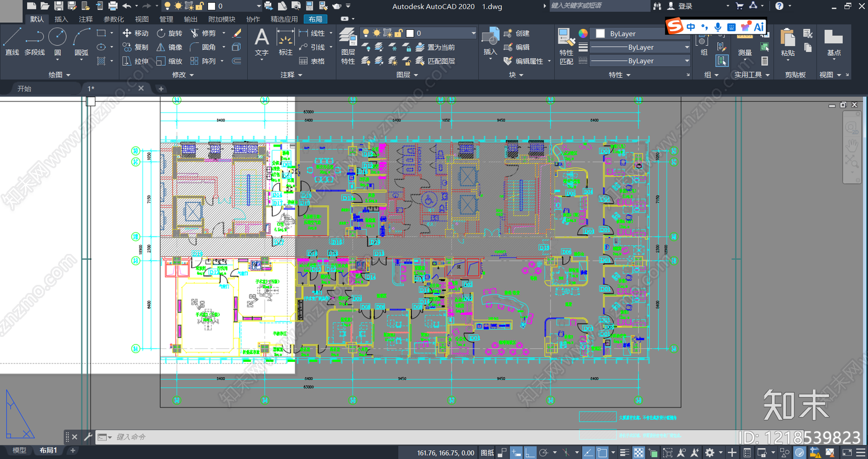Screen dimensions: 868x459
Task: Select the Arc (圆弧) tool
Action: pyautogui.click(x=81, y=42)
